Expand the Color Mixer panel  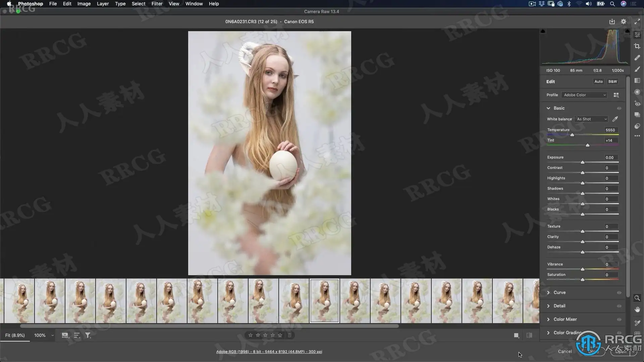pyautogui.click(x=565, y=319)
